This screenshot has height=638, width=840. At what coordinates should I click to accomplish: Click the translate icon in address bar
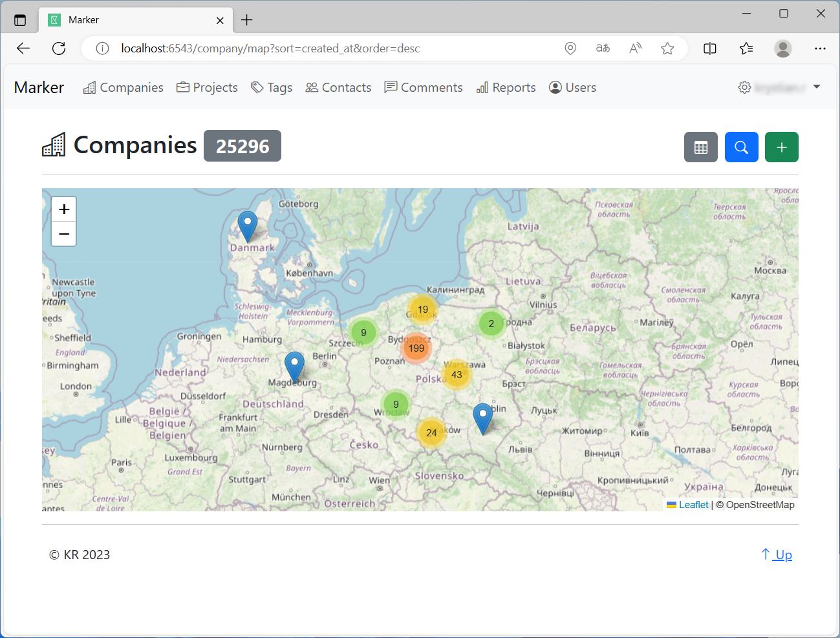coord(603,48)
